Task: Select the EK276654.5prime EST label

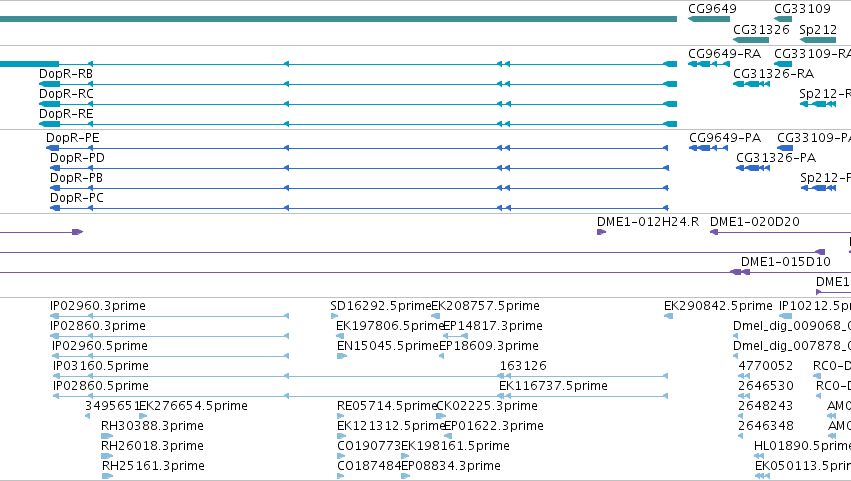Action: (193, 407)
